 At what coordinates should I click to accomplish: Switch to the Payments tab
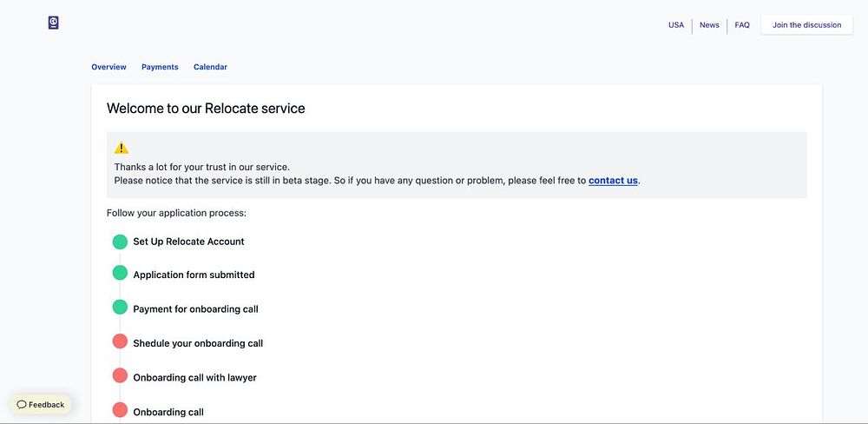point(160,67)
